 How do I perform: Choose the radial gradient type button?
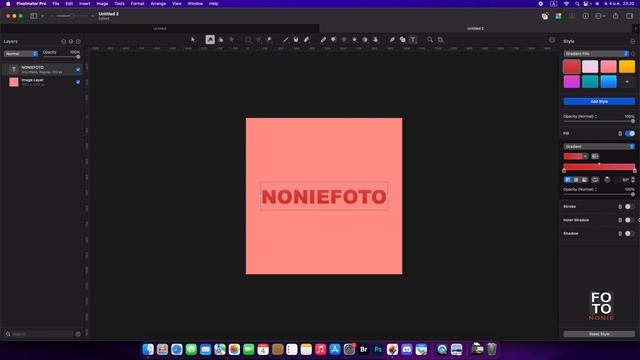[x=576, y=180]
